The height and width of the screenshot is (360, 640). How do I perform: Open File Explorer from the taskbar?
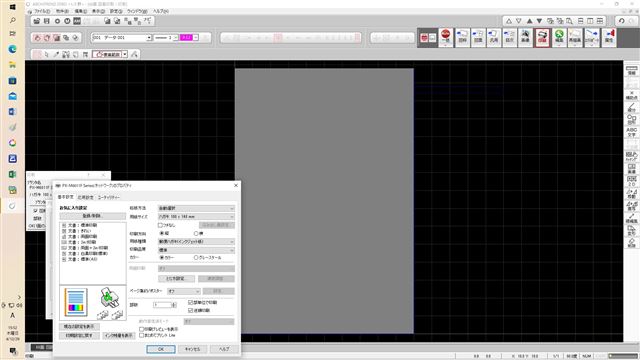pos(12,64)
